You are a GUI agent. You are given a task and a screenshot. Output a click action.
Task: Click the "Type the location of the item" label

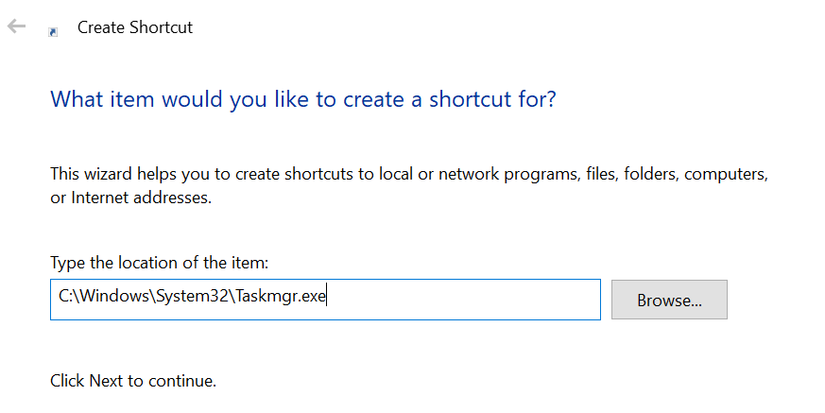point(159,263)
